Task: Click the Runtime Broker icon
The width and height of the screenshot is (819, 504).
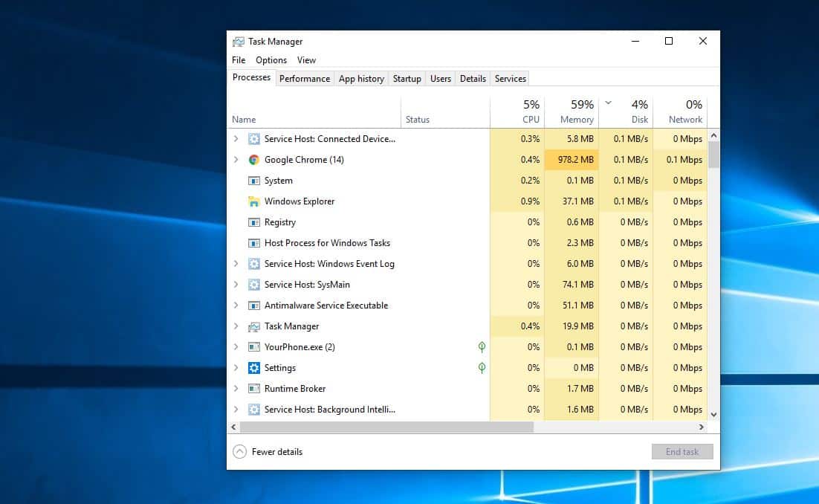Action: 254,389
